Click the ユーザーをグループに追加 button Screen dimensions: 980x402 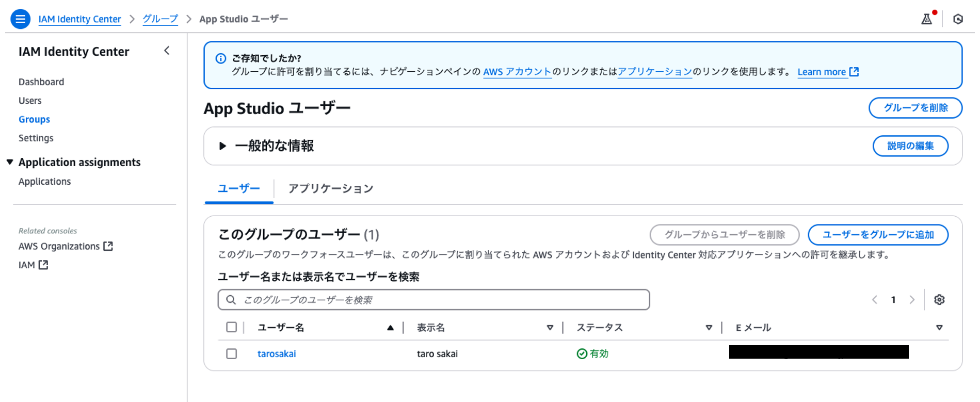[x=878, y=235]
